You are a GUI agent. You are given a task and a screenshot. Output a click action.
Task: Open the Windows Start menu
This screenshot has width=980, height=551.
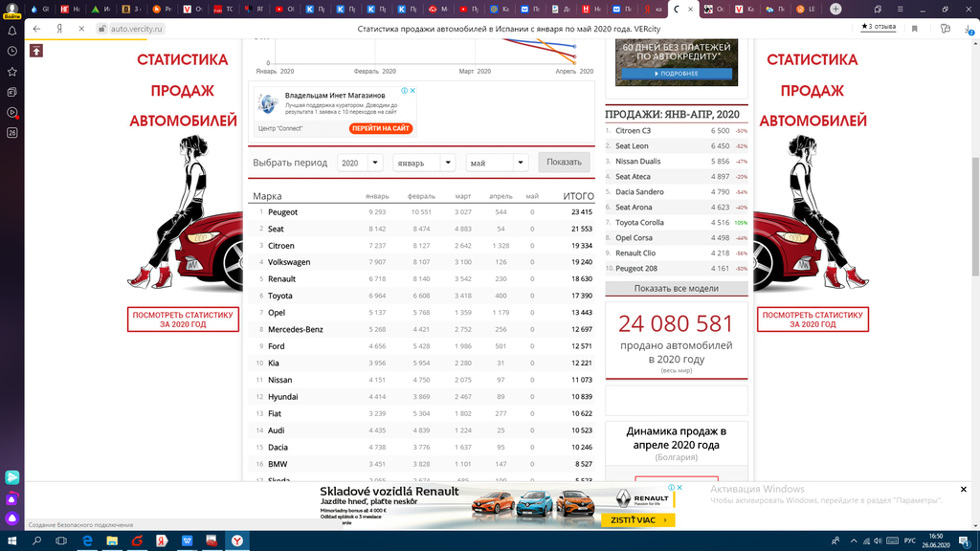[x=11, y=541]
